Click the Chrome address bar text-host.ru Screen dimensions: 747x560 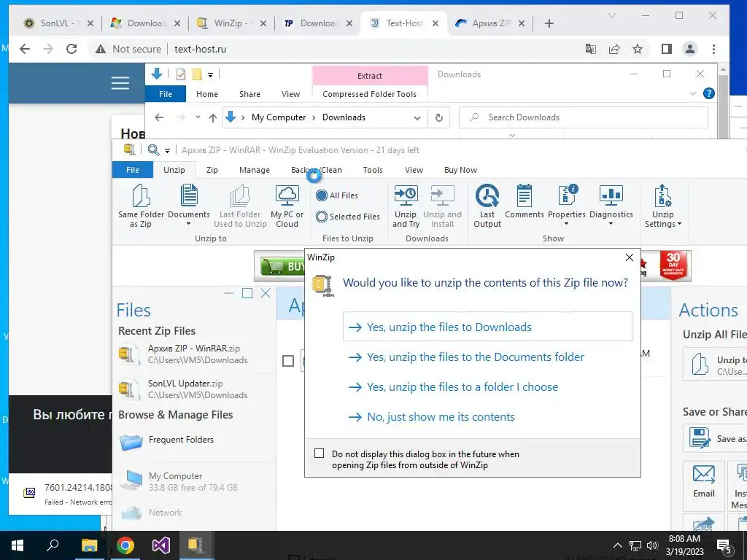point(200,49)
